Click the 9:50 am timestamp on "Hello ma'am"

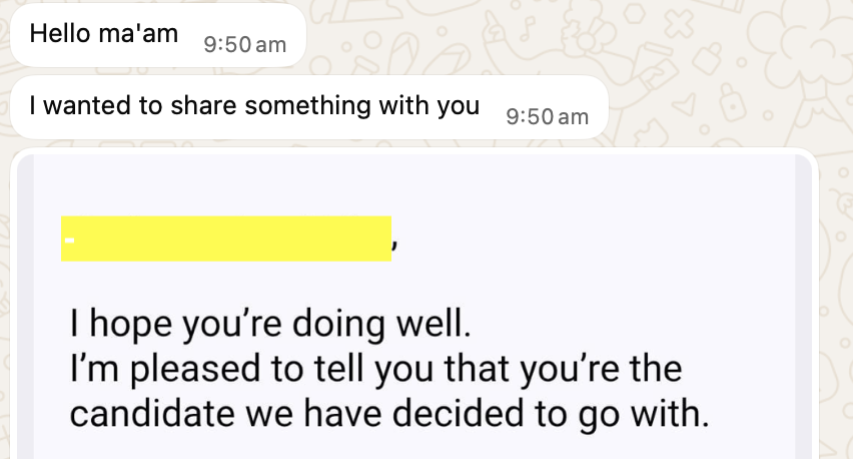pos(244,45)
